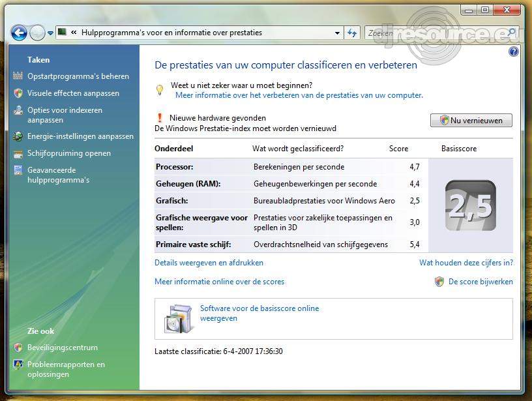
Task: Open Beveiligingscentrum link
Action: [x=63, y=348]
